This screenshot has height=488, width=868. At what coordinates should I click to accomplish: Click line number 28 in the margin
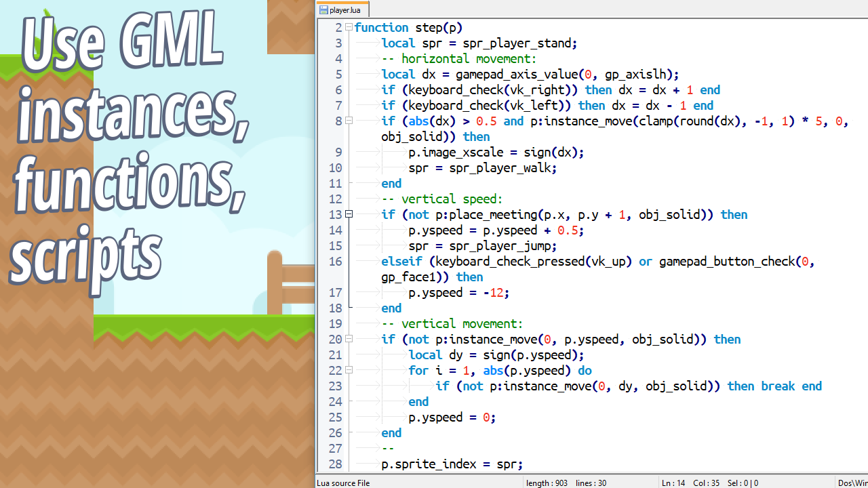(x=335, y=464)
